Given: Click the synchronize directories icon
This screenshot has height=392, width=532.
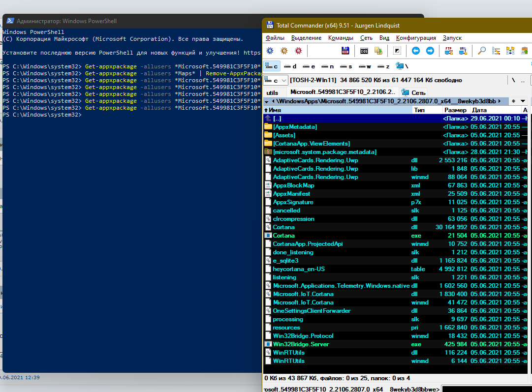Looking at the screenshot, I should [510, 51].
